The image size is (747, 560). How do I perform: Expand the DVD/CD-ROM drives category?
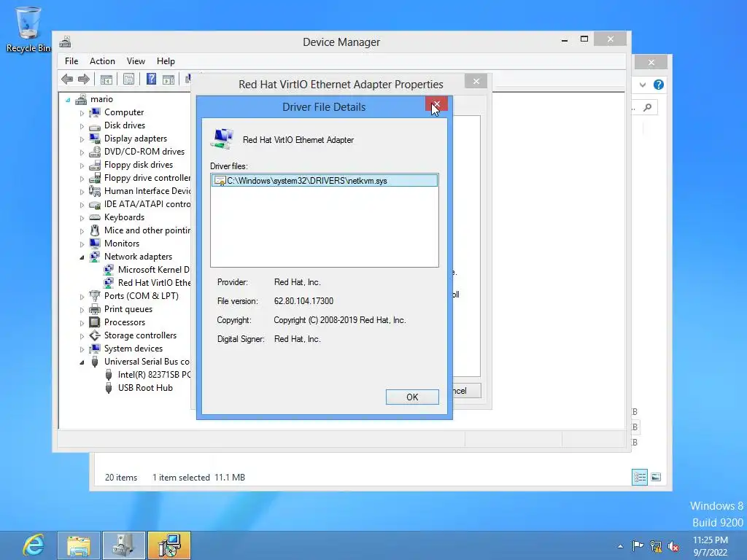point(82,152)
